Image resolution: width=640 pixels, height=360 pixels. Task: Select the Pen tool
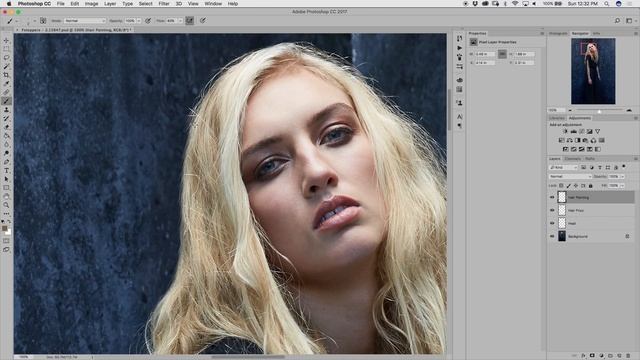(6, 162)
